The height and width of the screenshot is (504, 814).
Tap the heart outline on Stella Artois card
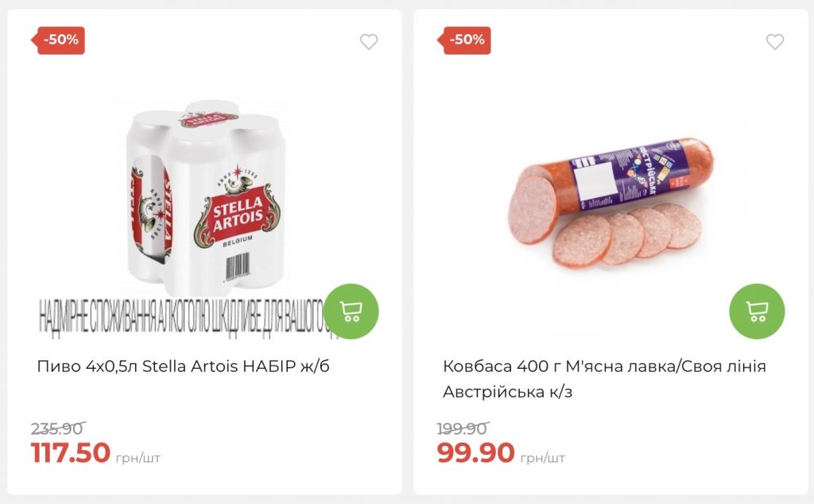pos(369,42)
